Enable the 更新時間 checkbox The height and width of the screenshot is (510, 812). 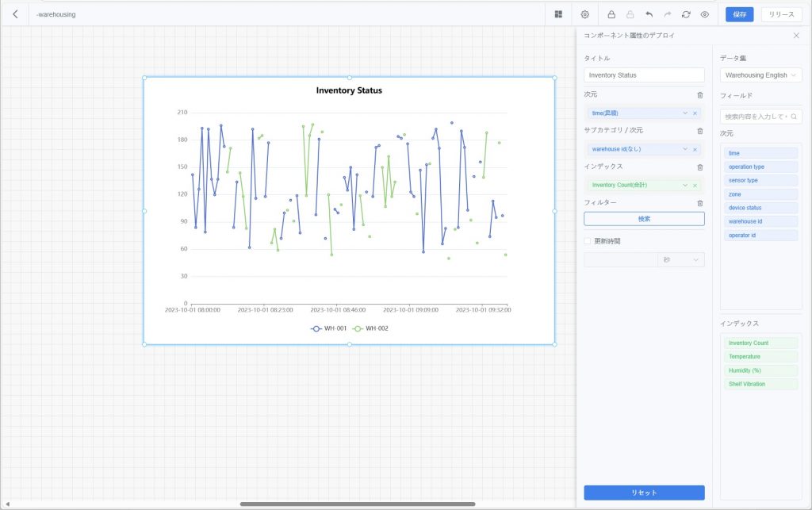[588, 241]
